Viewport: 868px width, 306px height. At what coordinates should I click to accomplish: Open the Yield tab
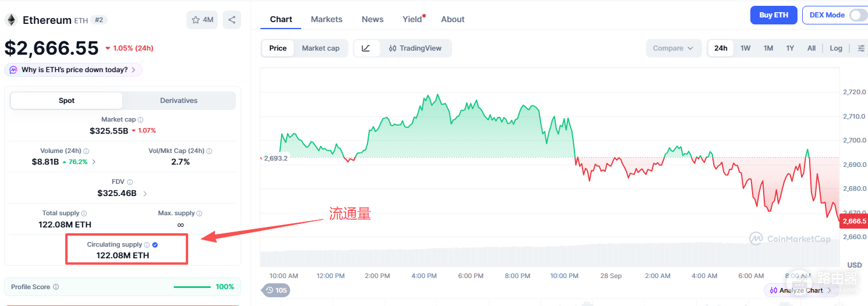[412, 19]
